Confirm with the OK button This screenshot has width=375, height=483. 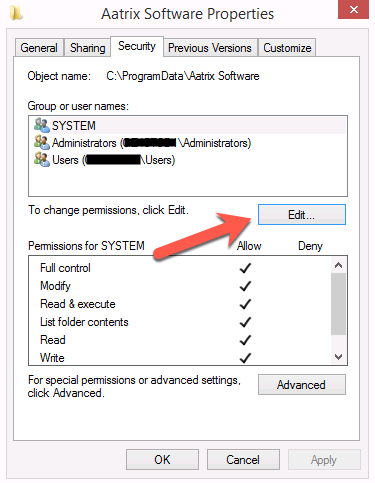(162, 460)
